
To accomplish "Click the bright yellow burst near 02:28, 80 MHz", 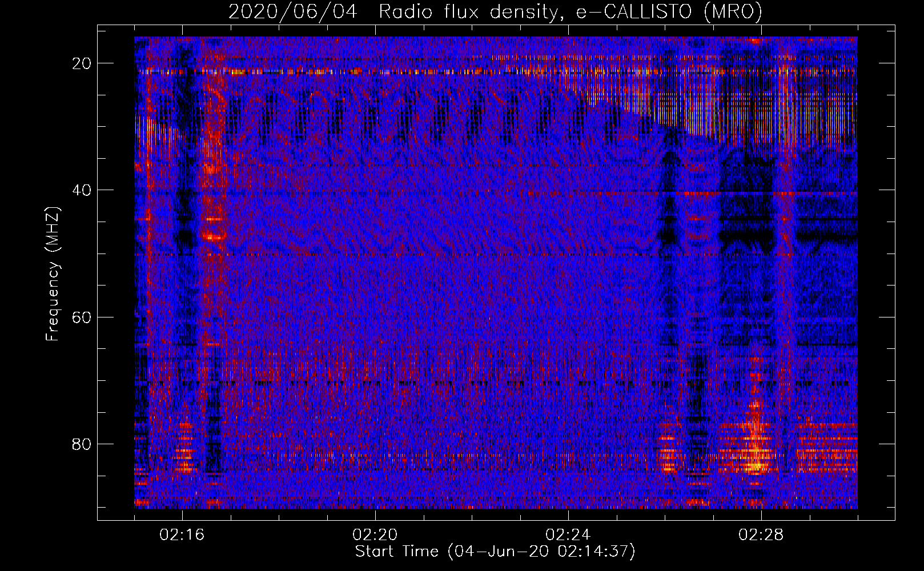I will click(756, 451).
